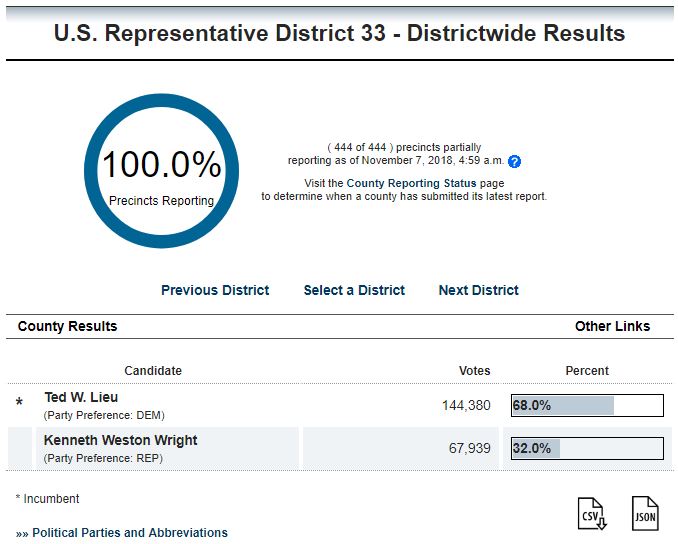
Task: Open the Other Links menu
Action: 612,326
